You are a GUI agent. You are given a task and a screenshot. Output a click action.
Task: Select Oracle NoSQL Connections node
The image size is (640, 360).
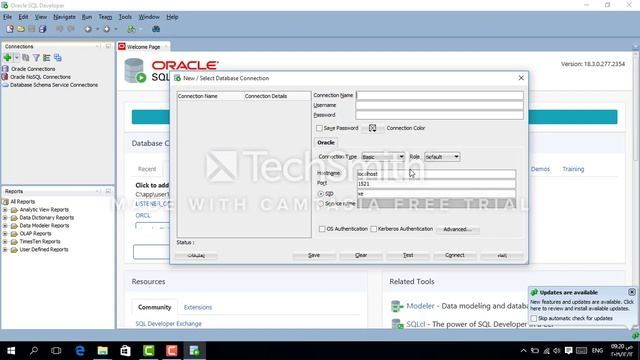pyautogui.click(x=40, y=77)
